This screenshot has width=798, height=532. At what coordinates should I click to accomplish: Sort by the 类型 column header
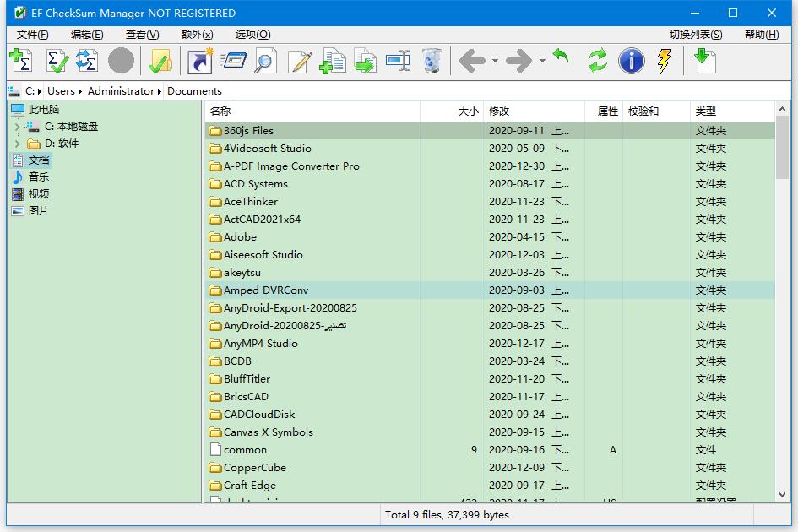733,111
